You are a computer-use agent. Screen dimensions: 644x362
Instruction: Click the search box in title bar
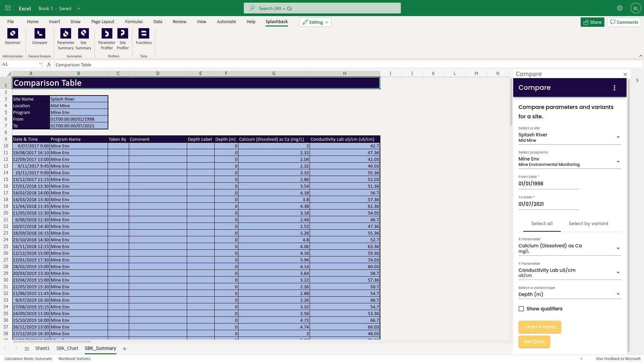pos(322,8)
